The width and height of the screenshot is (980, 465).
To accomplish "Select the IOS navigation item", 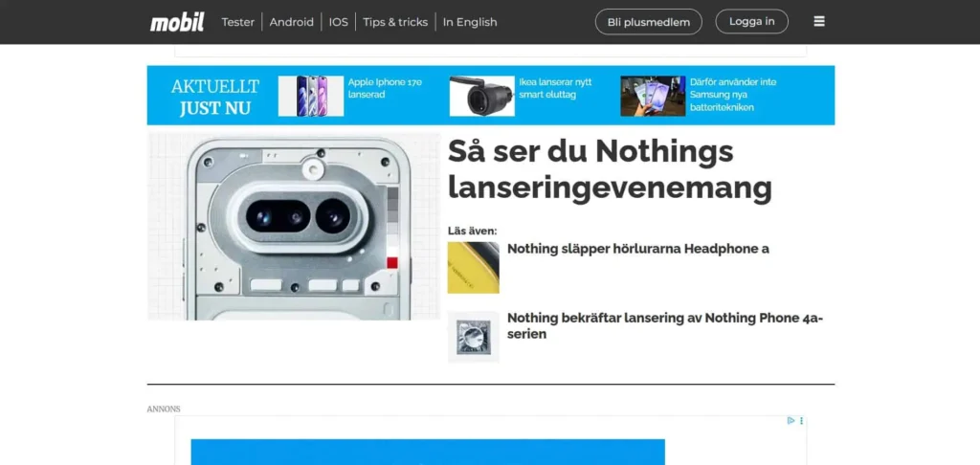I will (x=338, y=22).
